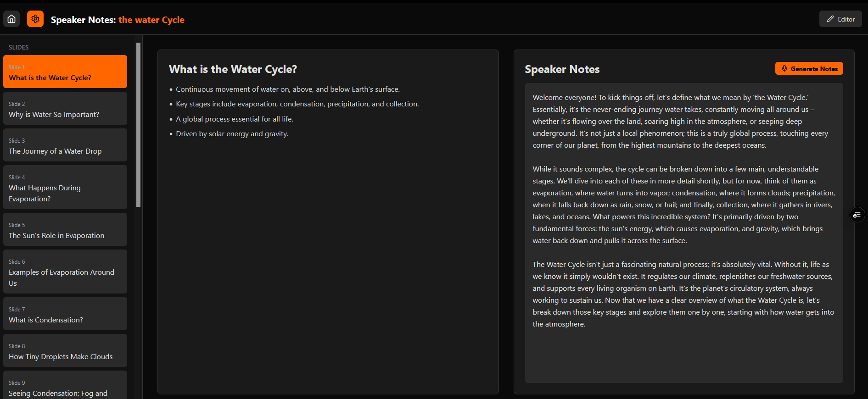Open Slide 4 'What Happens During Evaporation?'
Viewport: 868px width, 399px height.
65,187
